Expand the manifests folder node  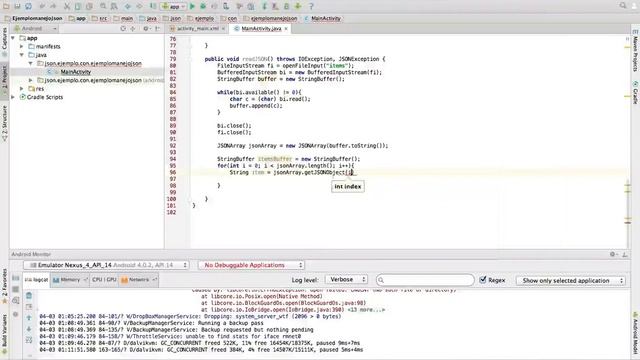click(22, 47)
